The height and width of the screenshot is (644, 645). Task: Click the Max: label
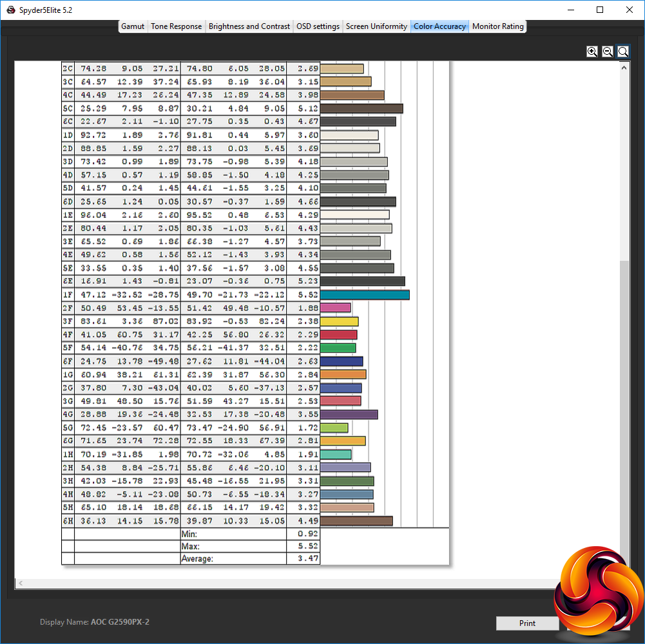[191, 547]
